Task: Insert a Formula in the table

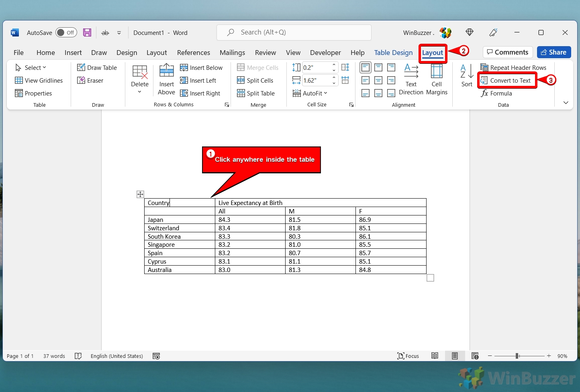Action: pos(496,93)
